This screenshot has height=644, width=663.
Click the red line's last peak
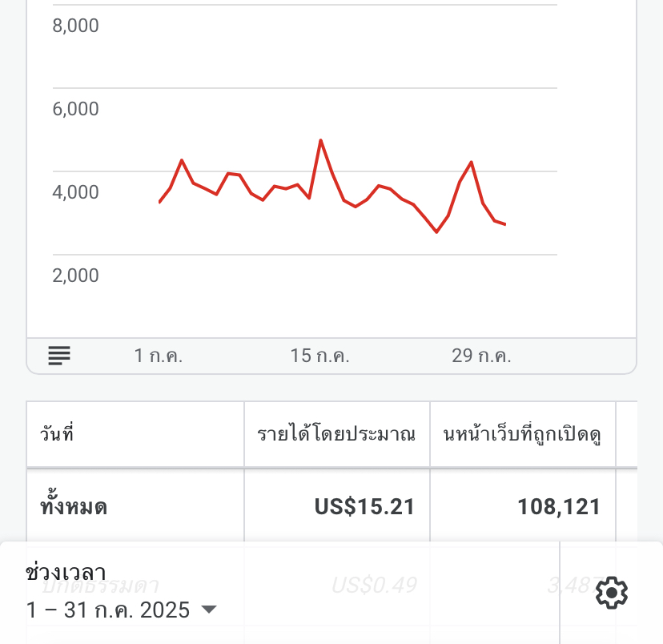coord(471,163)
